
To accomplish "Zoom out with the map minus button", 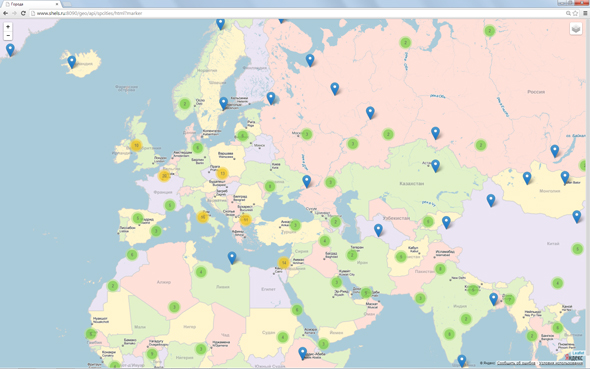I will (8, 36).
